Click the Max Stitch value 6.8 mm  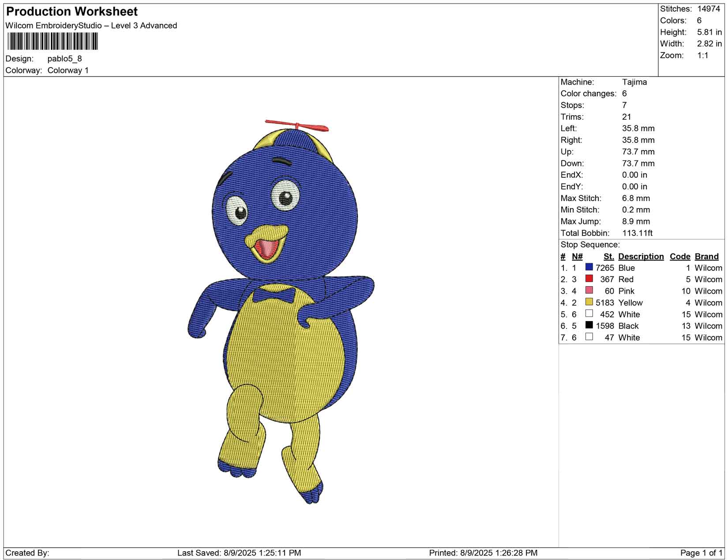click(x=636, y=198)
